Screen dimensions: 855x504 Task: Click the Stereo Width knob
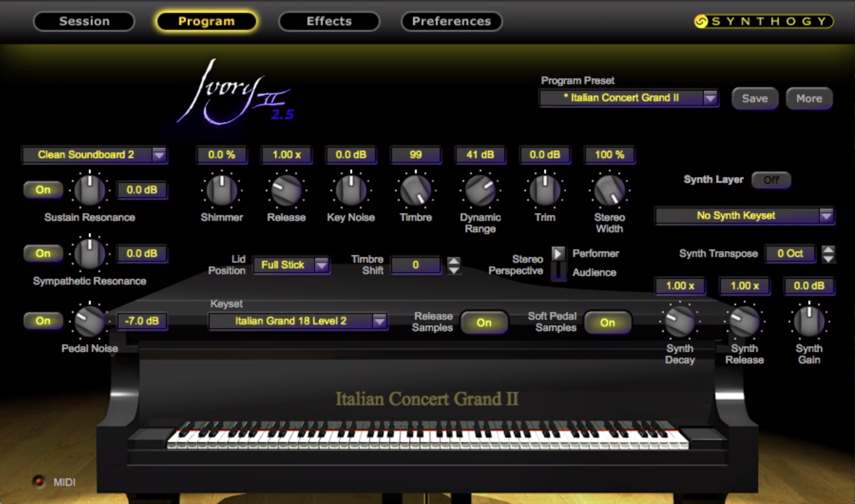pyautogui.click(x=609, y=190)
